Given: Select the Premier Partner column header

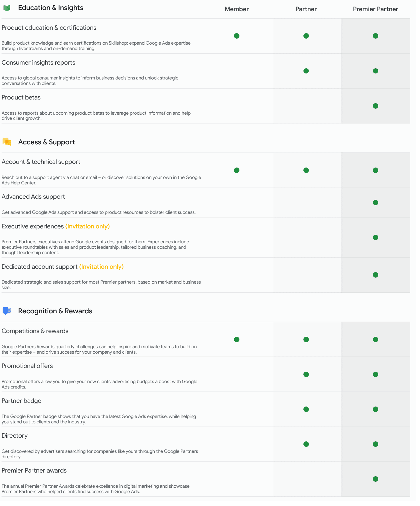Looking at the screenshot, I should click(x=375, y=9).
